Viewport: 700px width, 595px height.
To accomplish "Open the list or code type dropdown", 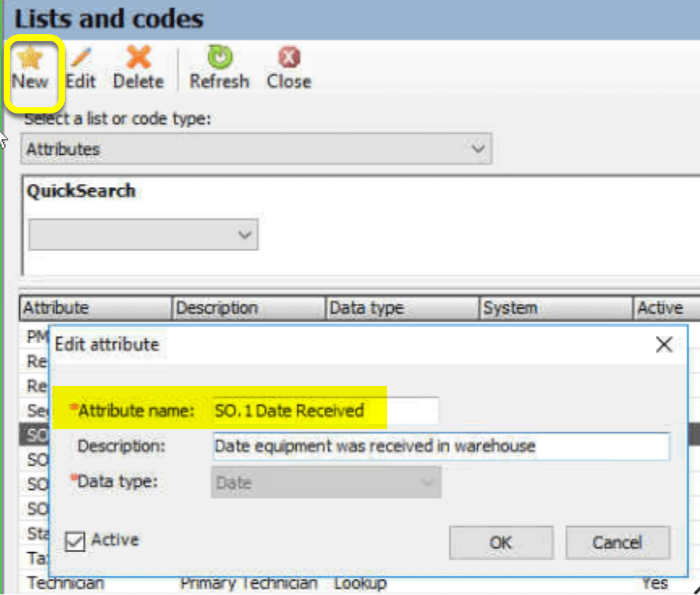I will 479,149.
